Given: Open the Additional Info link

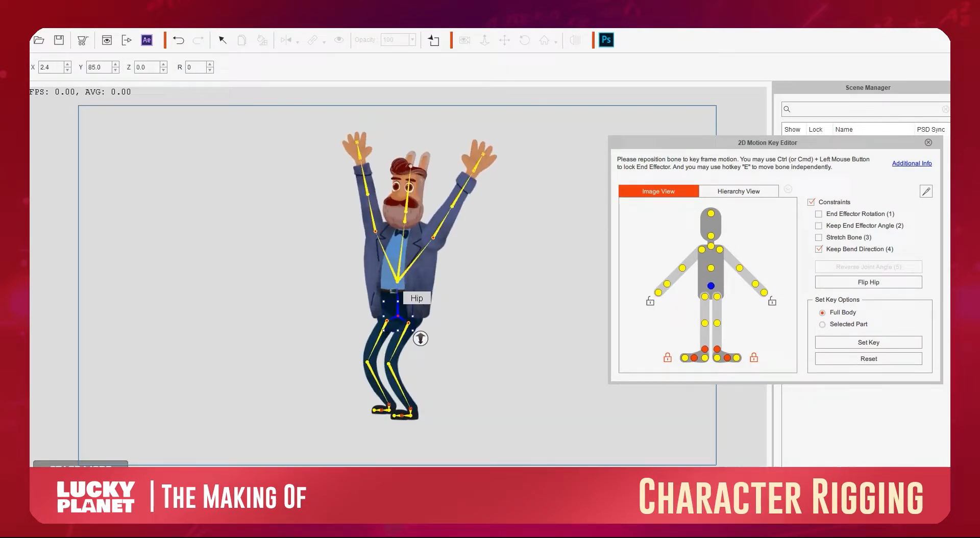Looking at the screenshot, I should point(912,163).
